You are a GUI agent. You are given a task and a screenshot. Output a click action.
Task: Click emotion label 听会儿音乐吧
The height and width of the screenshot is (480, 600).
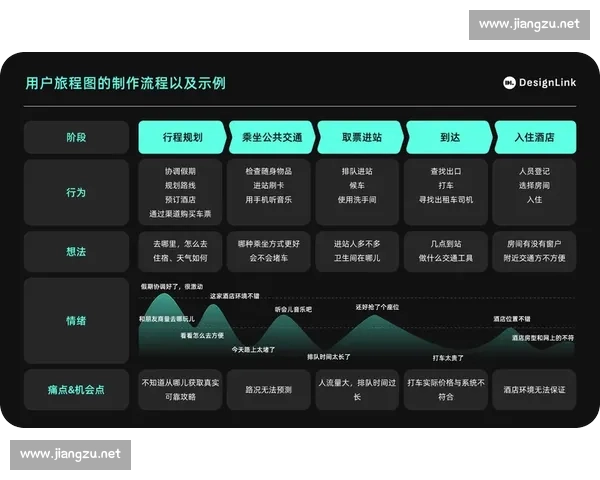coord(293,309)
